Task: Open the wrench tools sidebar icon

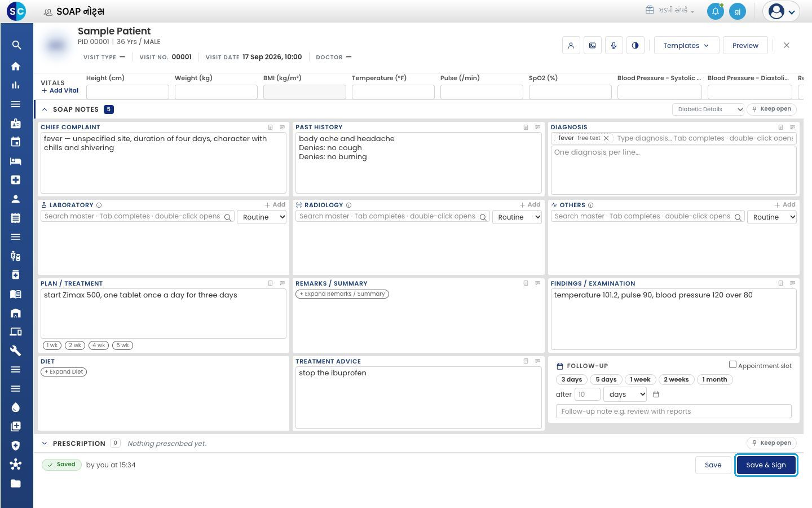Action: [x=16, y=351]
